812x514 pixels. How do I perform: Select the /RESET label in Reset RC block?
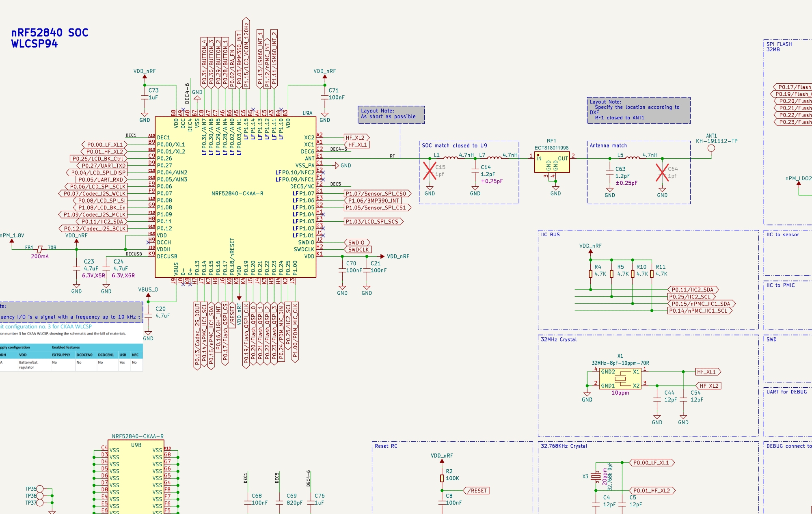477,491
